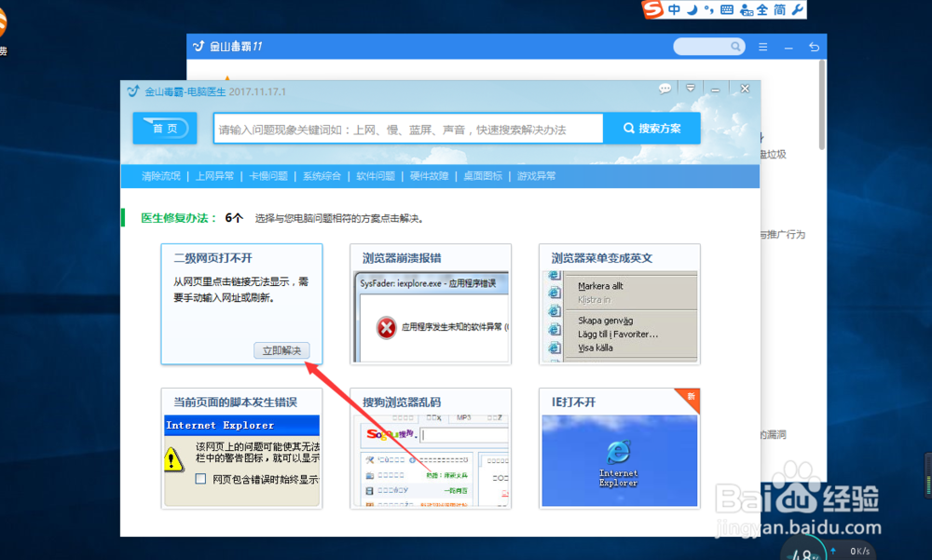Click scrollbar of 金山毒霸11 background window

tap(821, 104)
